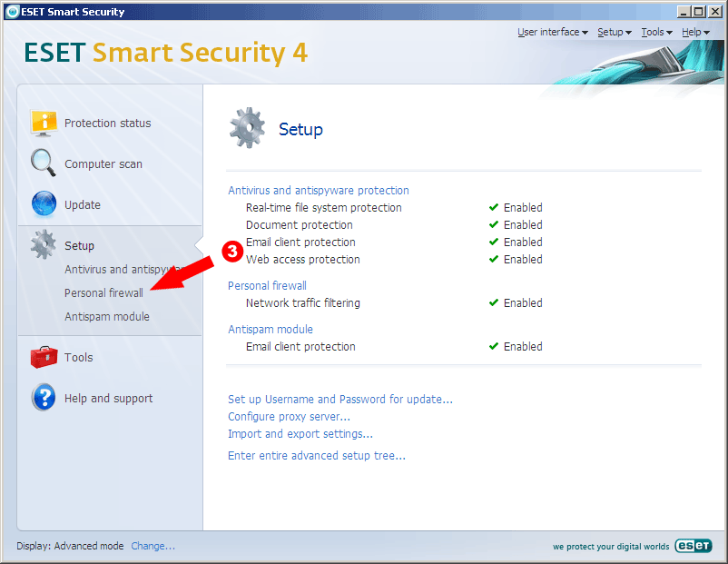The height and width of the screenshot is (564, 728).
Task: Click the large Setup gear header icon
Action: (x=248, y=128)
